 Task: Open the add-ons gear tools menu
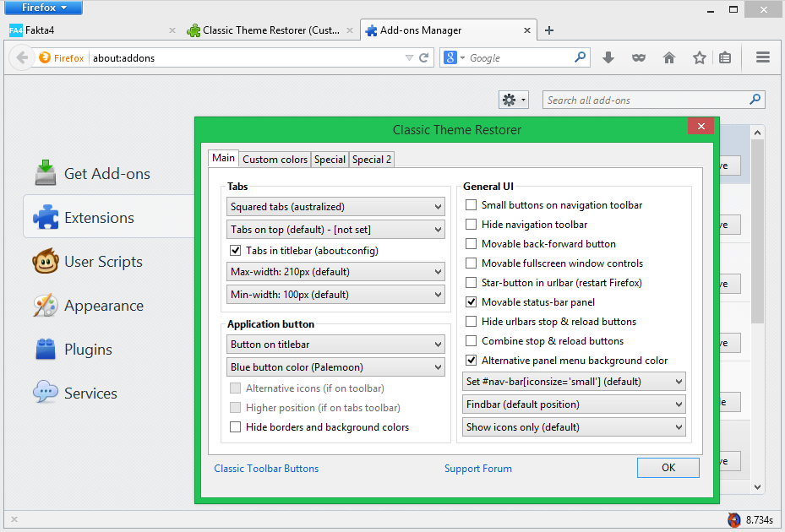[513, 100]
